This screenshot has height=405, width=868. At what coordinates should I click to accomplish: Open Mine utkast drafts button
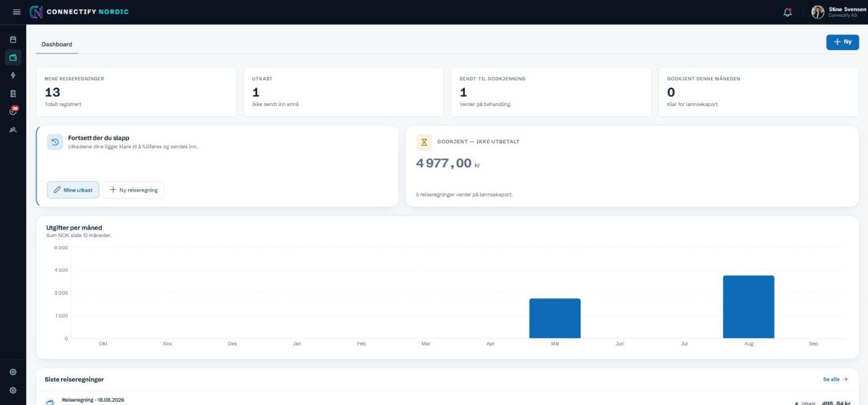73,190
